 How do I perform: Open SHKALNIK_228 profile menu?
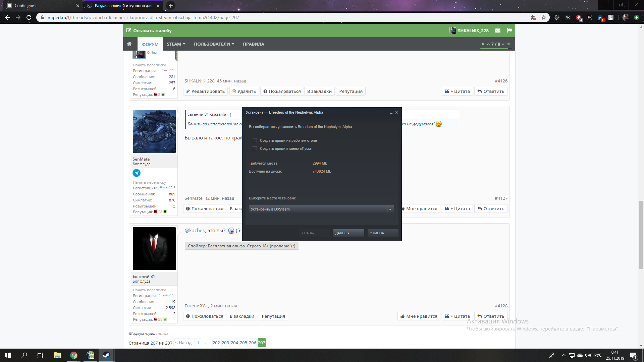(469, 31)
